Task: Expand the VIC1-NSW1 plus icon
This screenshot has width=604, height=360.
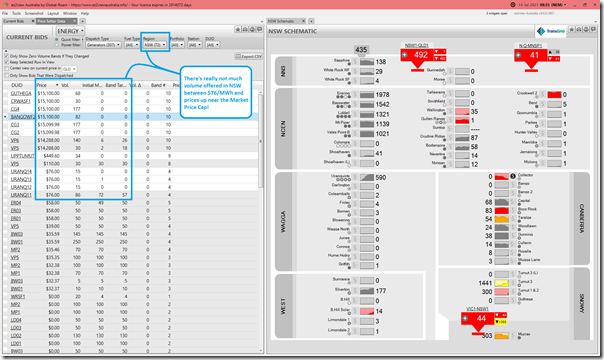Action: pos(465,318)
